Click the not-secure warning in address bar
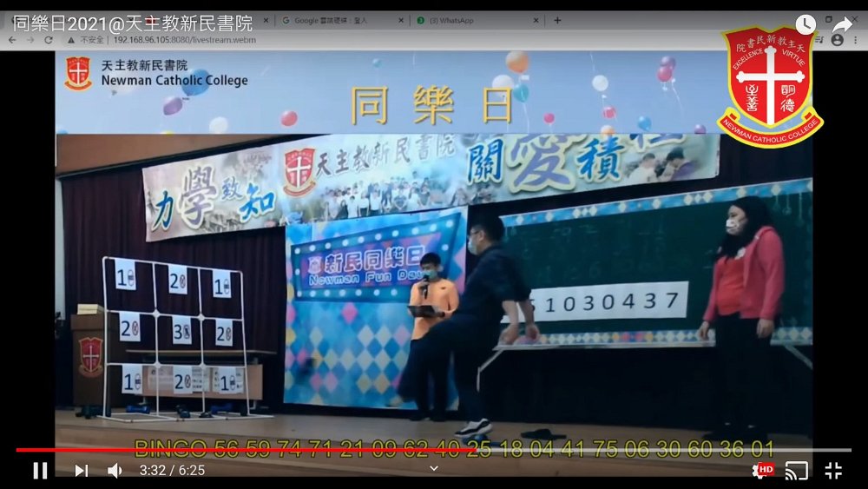 pyautogui.click(x=87, y=40)
